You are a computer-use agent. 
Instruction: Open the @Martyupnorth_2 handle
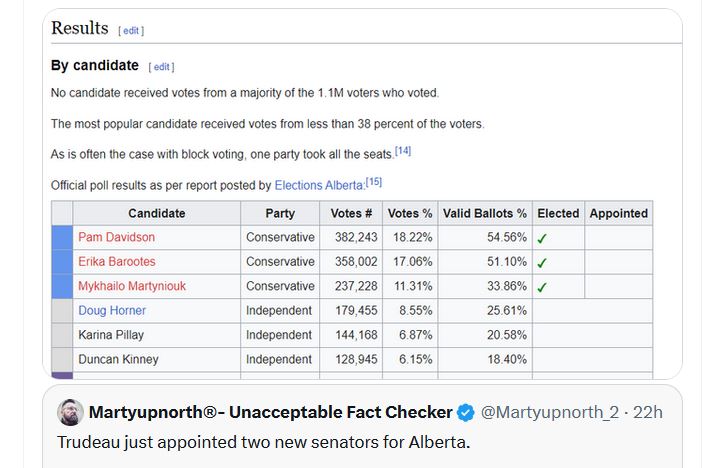click(x=550, y=412)
